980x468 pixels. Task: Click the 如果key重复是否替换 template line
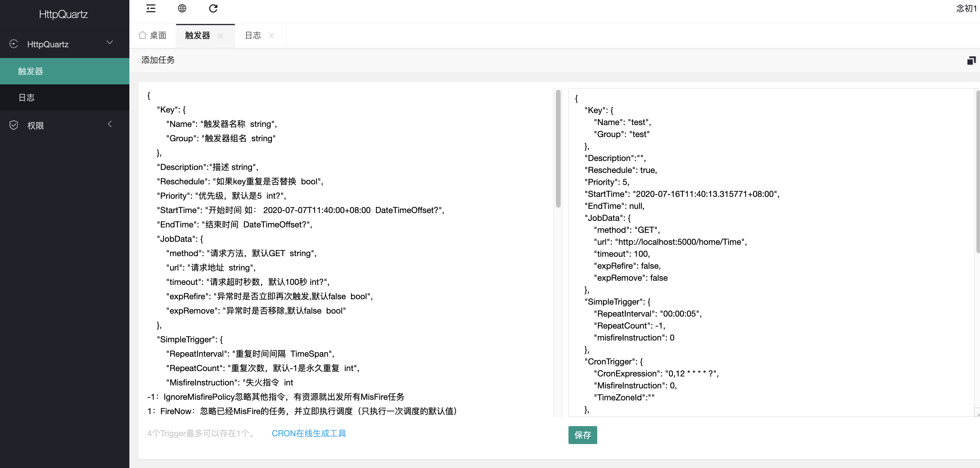(x=240, y=181)
